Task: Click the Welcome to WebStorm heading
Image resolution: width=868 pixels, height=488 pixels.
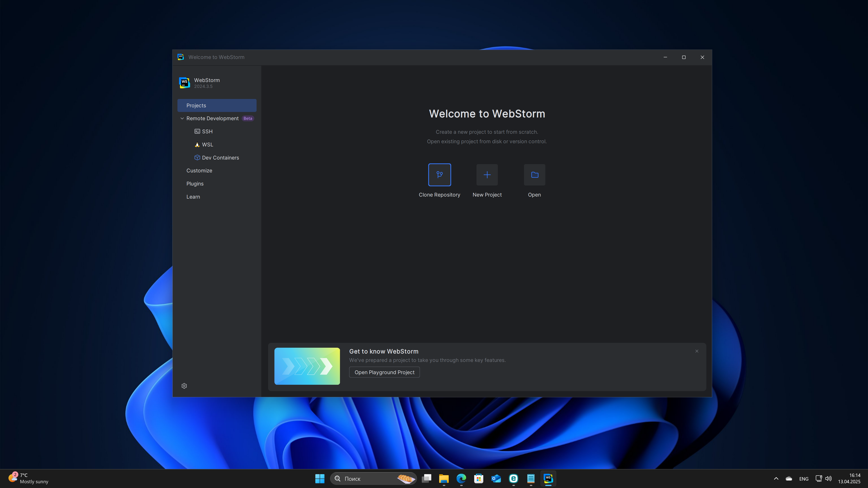Action: [x=487, y=113]
